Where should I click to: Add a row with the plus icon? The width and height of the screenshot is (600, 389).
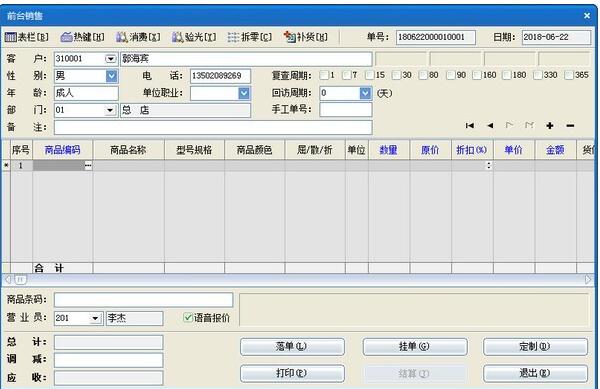click(x=550, y=125)
